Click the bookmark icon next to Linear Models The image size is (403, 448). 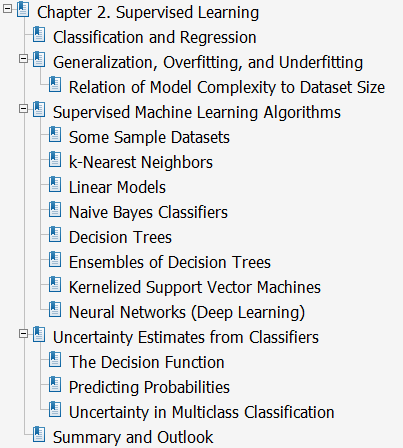tap(55, 185)
